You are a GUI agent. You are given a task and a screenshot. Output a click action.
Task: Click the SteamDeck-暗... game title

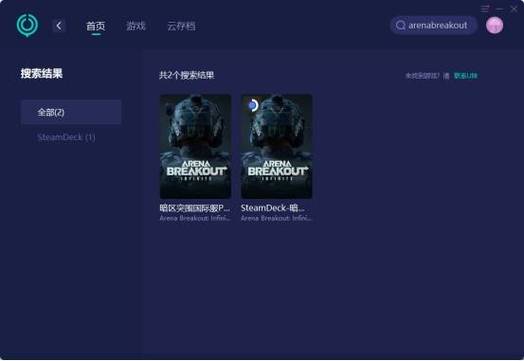tap(273, 208)
